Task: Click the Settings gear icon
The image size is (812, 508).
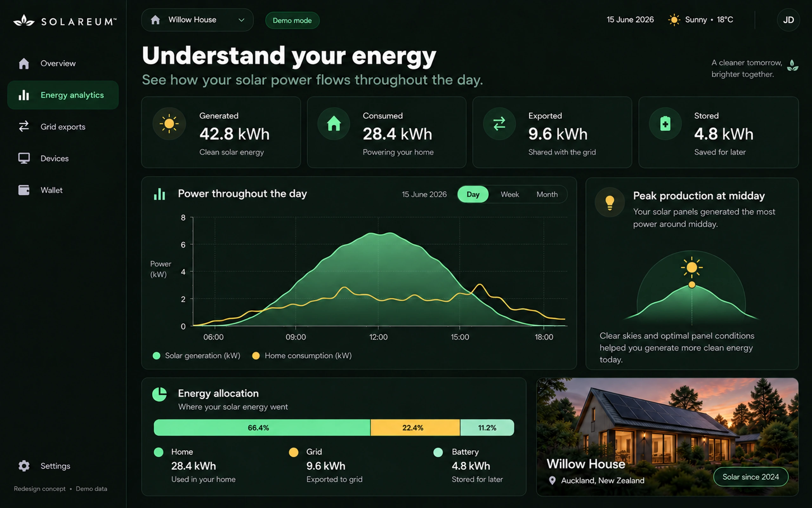Action: 24,466
